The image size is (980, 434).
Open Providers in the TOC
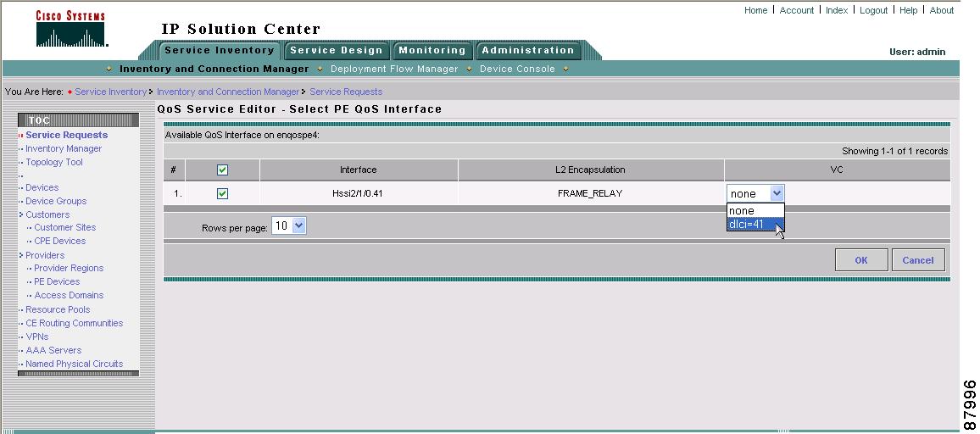[45, 255]
